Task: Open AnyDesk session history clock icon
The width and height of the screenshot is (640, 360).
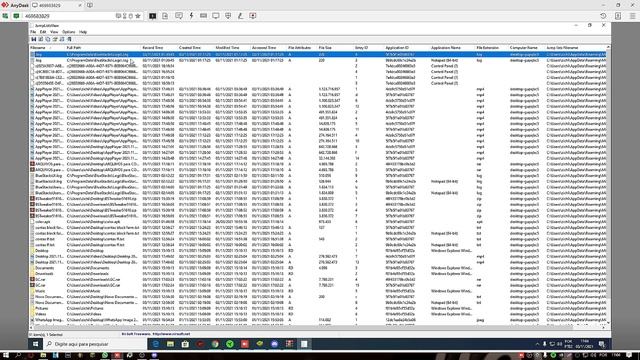Action: pyautogui.click(x=603, y=16)
